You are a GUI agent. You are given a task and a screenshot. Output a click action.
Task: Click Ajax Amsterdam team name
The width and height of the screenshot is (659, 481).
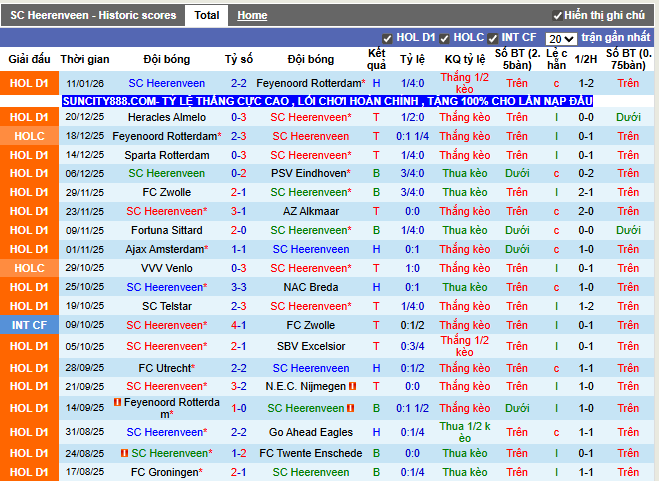[166, 249]
